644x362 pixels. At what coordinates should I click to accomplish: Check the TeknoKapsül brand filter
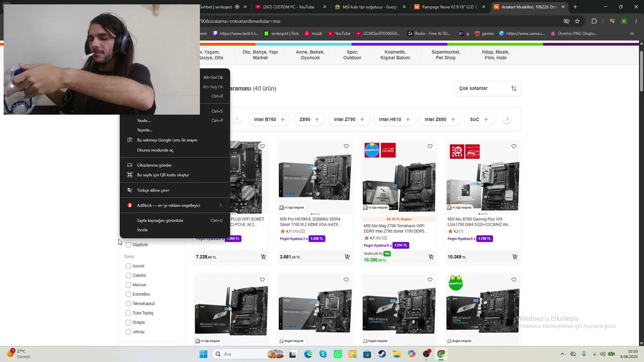(128, 304)
